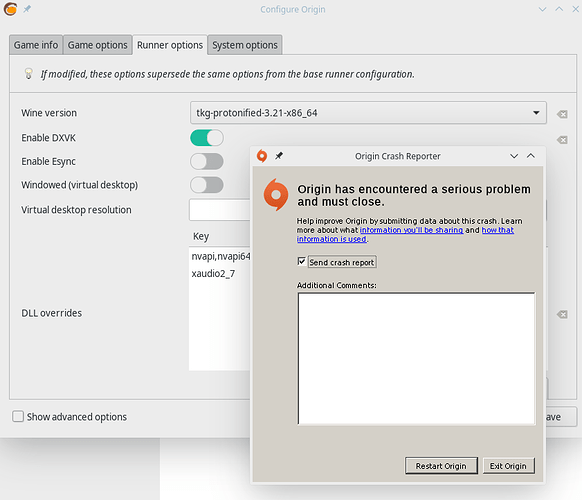The width and height of the screenshot is (582, 500).
Task: Click the Send crash report label
Action: [342, 262]
